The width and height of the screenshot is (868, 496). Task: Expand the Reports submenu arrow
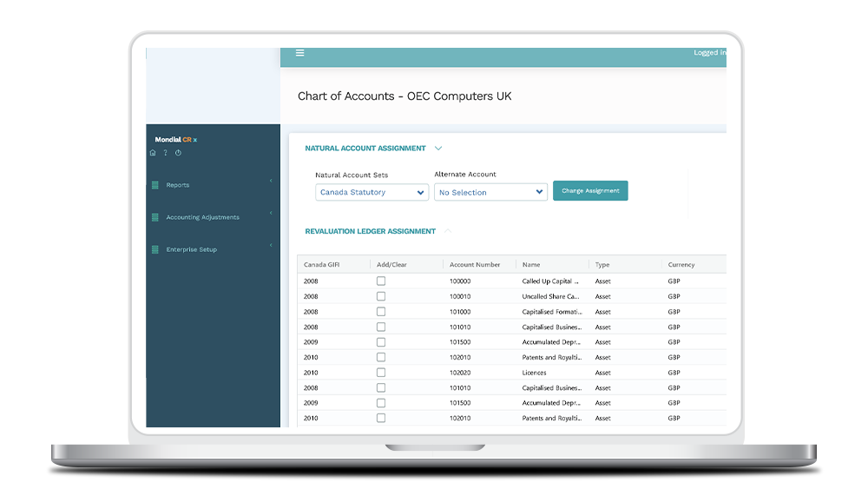coord(271,181)
